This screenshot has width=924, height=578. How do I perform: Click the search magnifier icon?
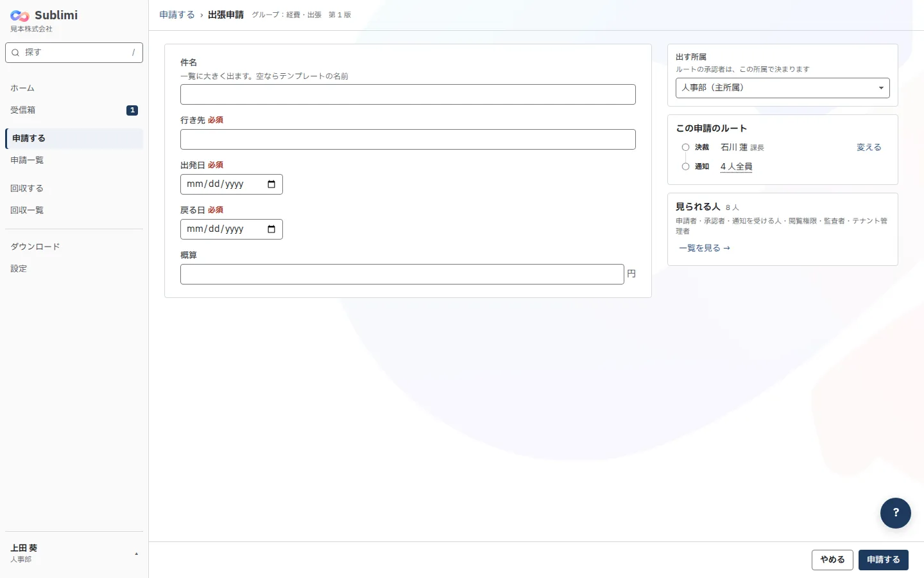15,53
